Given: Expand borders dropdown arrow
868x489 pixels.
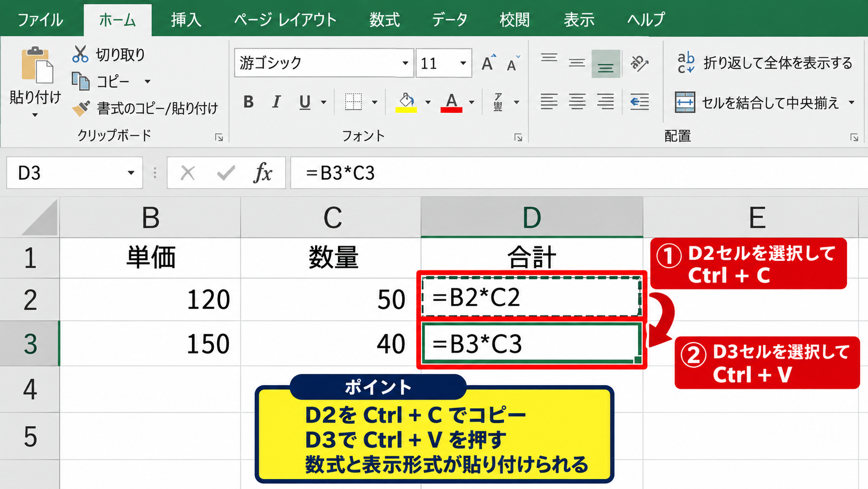Looking at the screenshot, I should [374, 102].
